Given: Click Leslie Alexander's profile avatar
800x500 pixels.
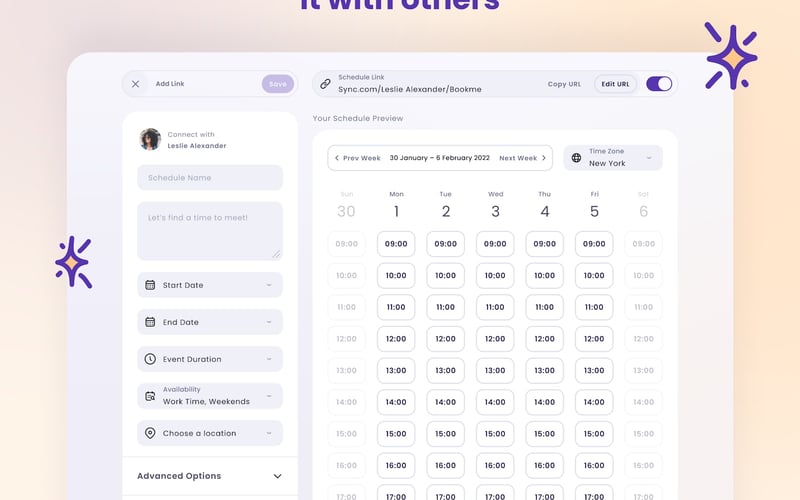Looking at the screenshot, I should [150, 139].
